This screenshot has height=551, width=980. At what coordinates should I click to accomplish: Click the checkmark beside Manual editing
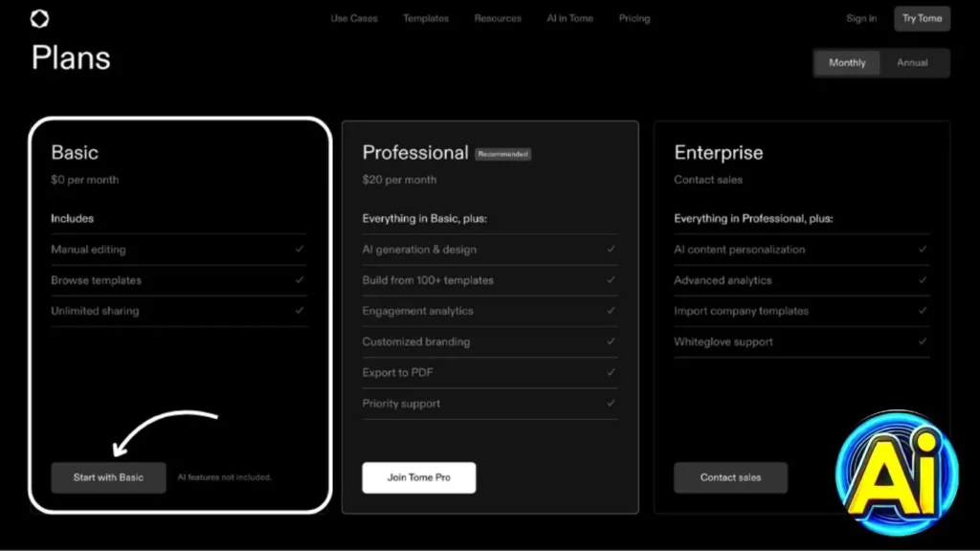(x=300, y=250)
